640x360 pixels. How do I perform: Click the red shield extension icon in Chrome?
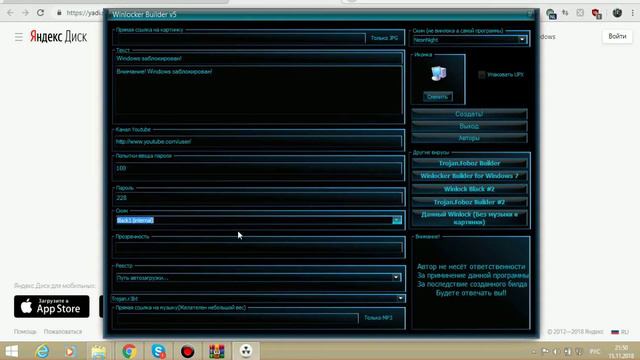[x=597, y=13]
